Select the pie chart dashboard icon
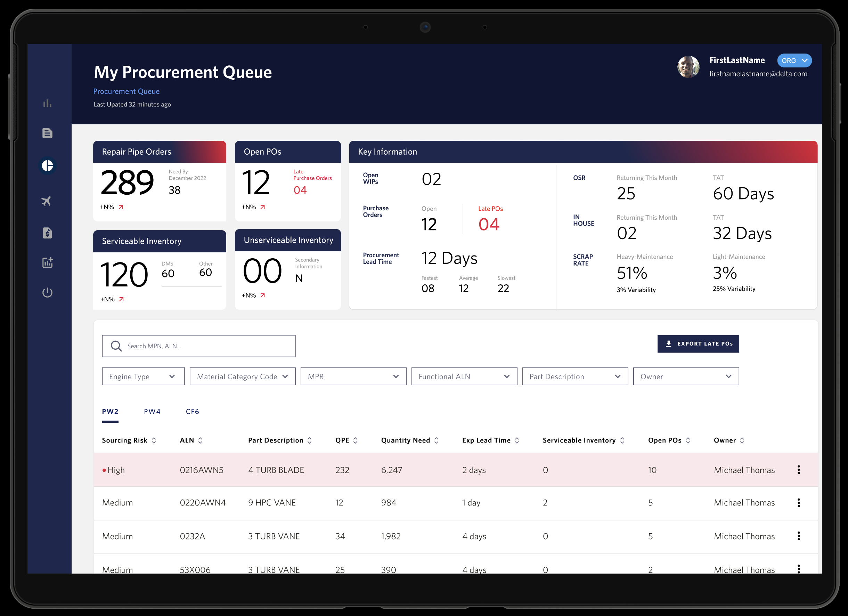848x616 pixels. 47,165
